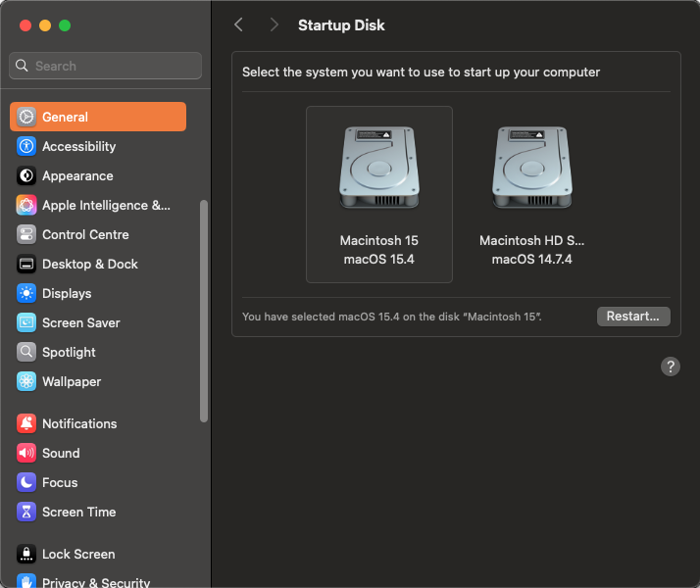Click the yellow minimize window button
The width and height of the screenshot is (700, 588).
click(45, 25)
